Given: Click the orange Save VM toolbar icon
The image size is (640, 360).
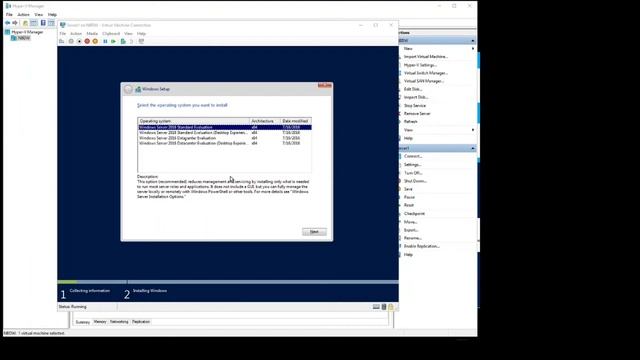Looking at the screenshot, I should (x=95, y=41).
